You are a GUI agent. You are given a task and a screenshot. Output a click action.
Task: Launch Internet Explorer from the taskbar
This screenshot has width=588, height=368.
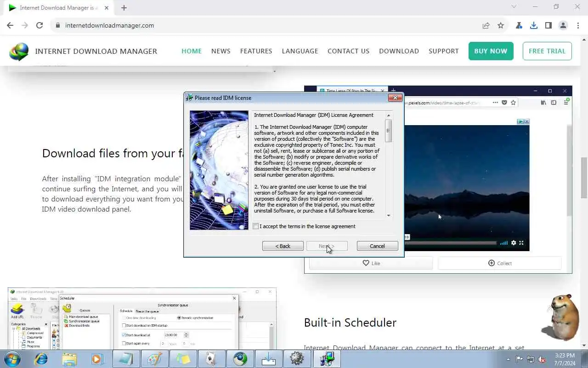click(x=41, y=359)
